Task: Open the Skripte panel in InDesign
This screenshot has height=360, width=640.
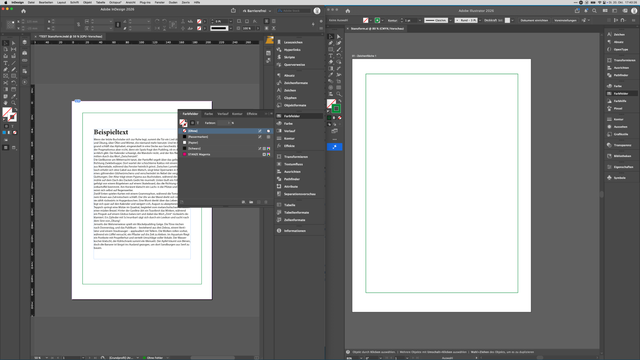Action: tap(289, 57)
